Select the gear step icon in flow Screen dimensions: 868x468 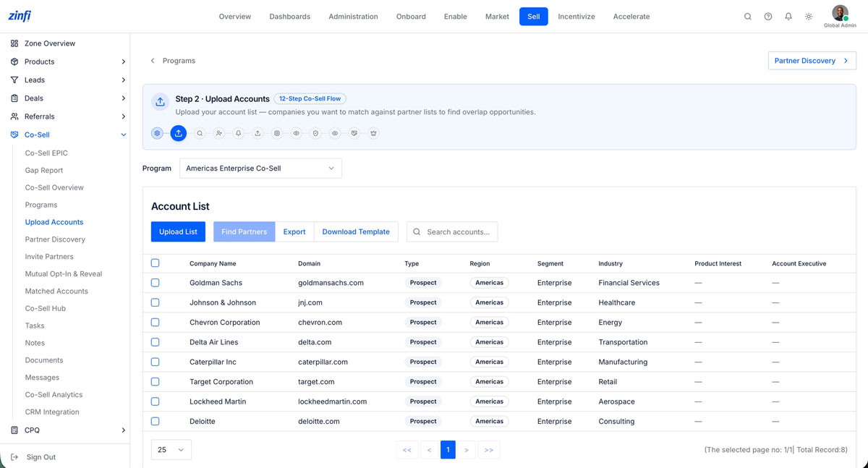coord(157,133)
